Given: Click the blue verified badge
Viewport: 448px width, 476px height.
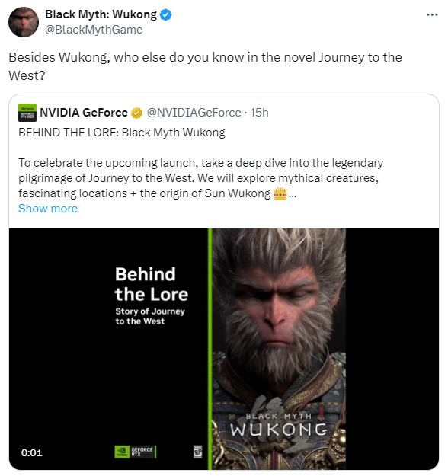Looking at the screenshot, I should click(x=165, y=14).
